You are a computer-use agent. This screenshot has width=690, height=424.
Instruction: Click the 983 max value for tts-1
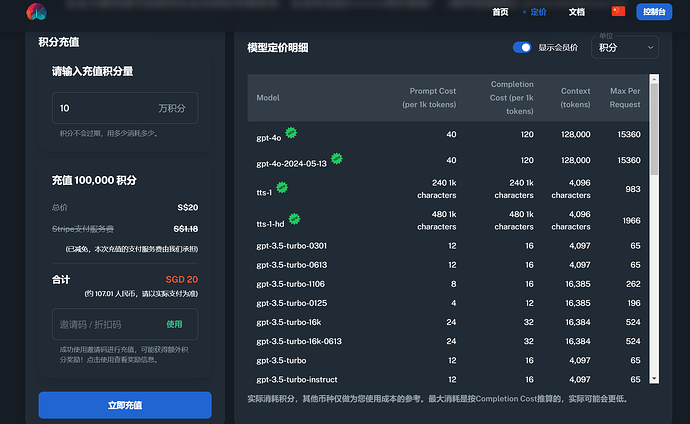pyautogui.click(x=633, y=189)
